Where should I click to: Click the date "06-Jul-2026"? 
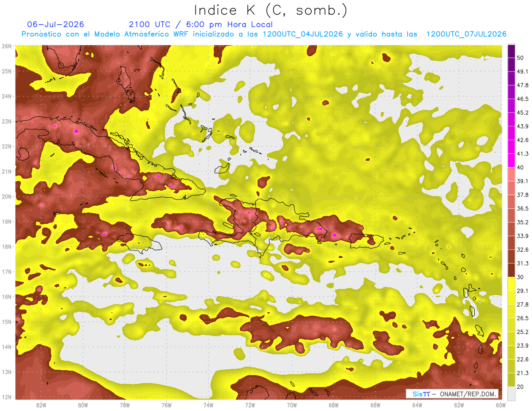55,24
